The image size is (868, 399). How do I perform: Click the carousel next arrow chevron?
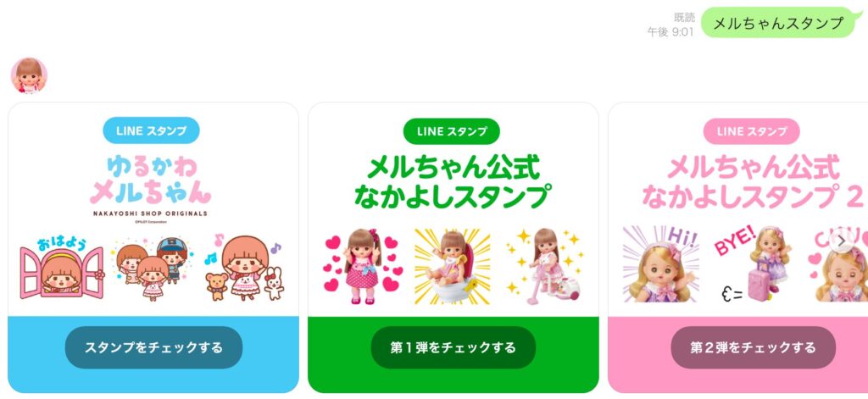tap(841, 241)
